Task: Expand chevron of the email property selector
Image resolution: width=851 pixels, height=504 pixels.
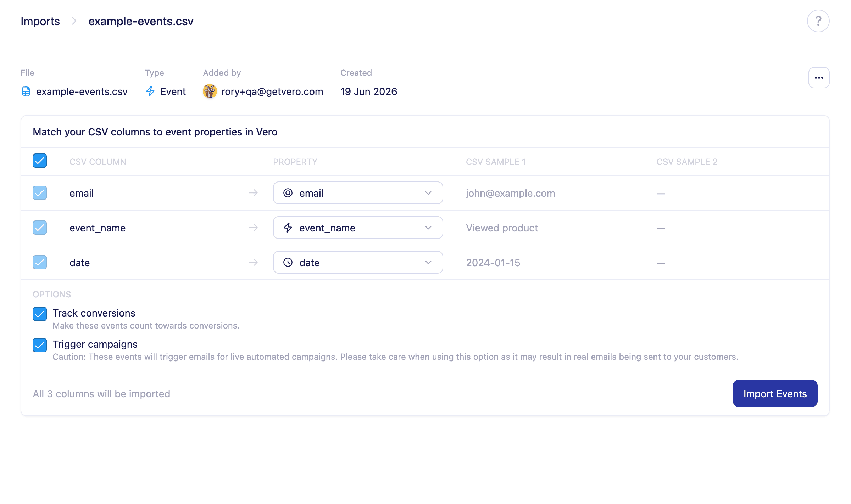Action: 428,193
